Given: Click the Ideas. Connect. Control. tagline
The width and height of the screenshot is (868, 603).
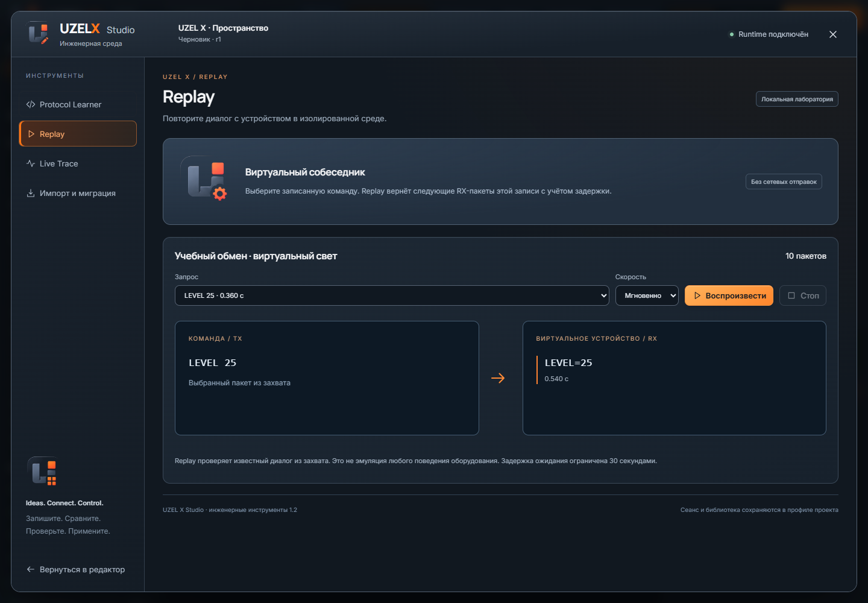Looking at the screenshot, I should pyautogui.click(x=64, y=503).
